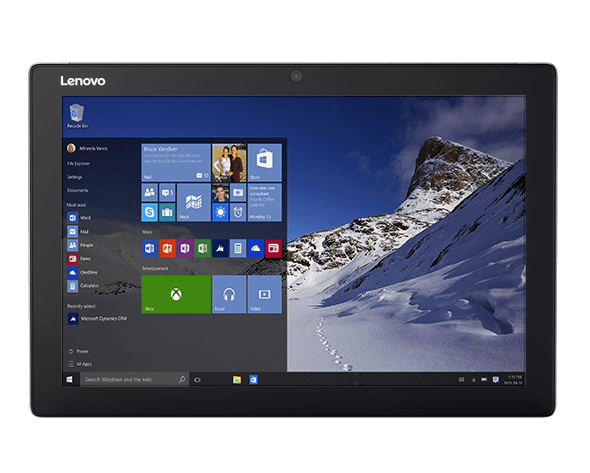Open the Maps tile
The width and height of the screenshot is (590, 473).
coord(193,202)
